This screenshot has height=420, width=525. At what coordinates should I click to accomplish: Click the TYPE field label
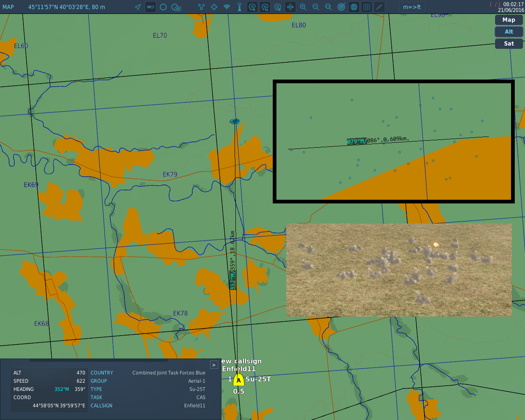point(96,389)
